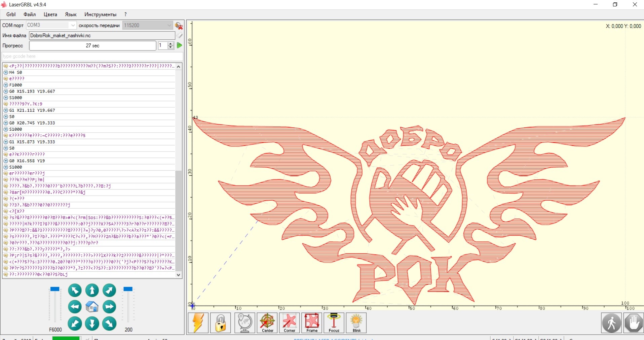Jog the laser diagonally up-left

(75, 290)
